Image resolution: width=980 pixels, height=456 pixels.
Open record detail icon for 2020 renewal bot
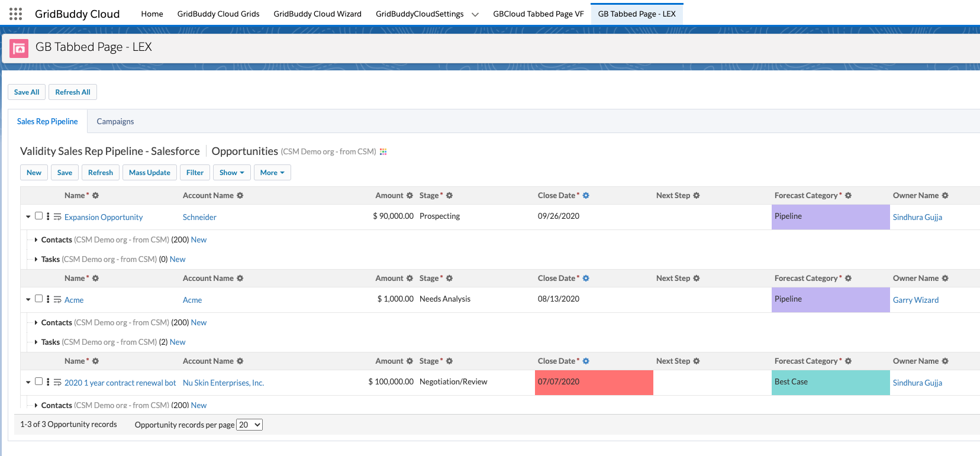(57, 383)
